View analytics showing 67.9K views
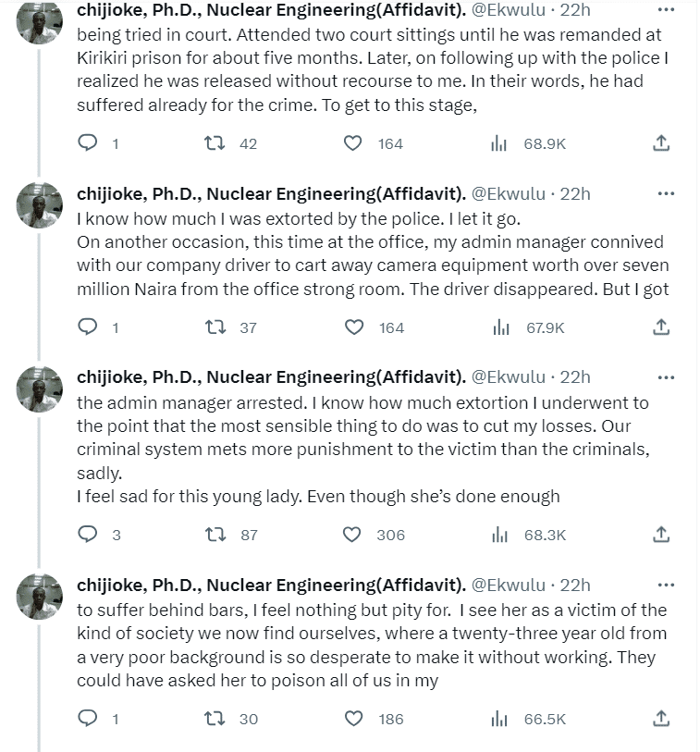Image resolution: width=700 pixels, height=752 pixels. [499, 327]
